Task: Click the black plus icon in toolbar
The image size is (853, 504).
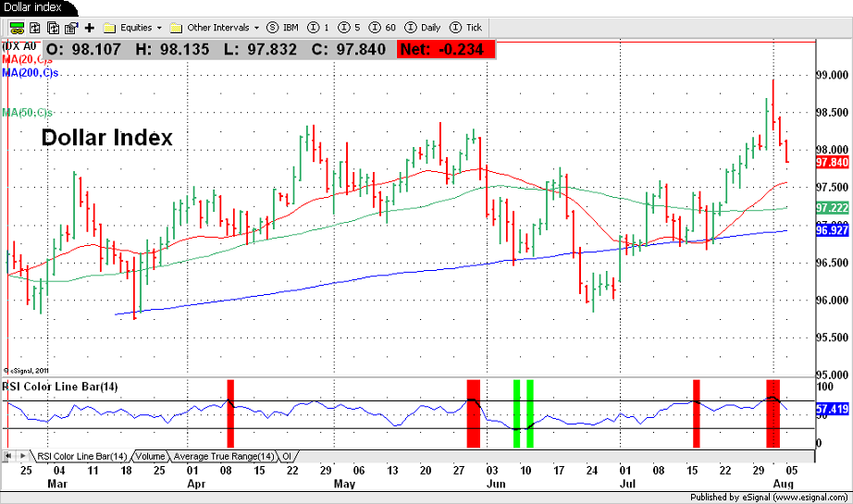Action: (90, 28)
